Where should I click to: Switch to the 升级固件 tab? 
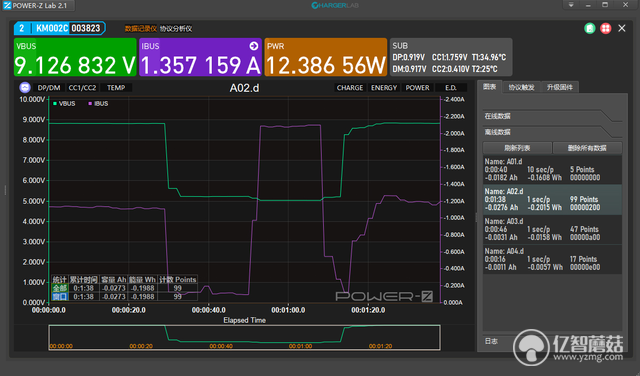click(560, 87)
